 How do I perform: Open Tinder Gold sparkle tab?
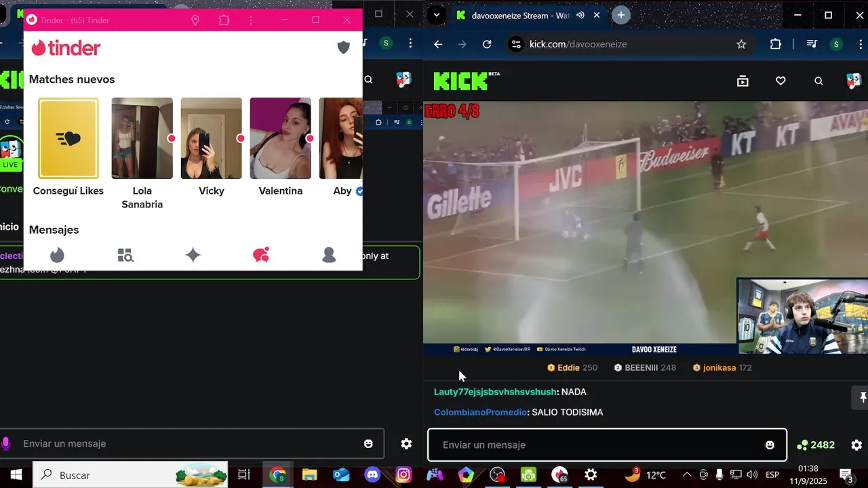coord(193,255)
